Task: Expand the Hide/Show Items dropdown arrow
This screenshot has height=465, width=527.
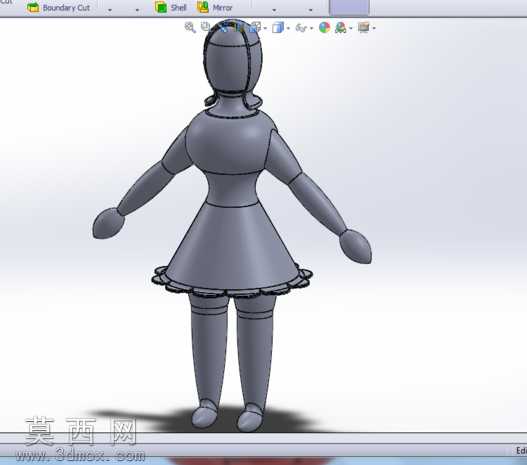Action: click(312, 29)
